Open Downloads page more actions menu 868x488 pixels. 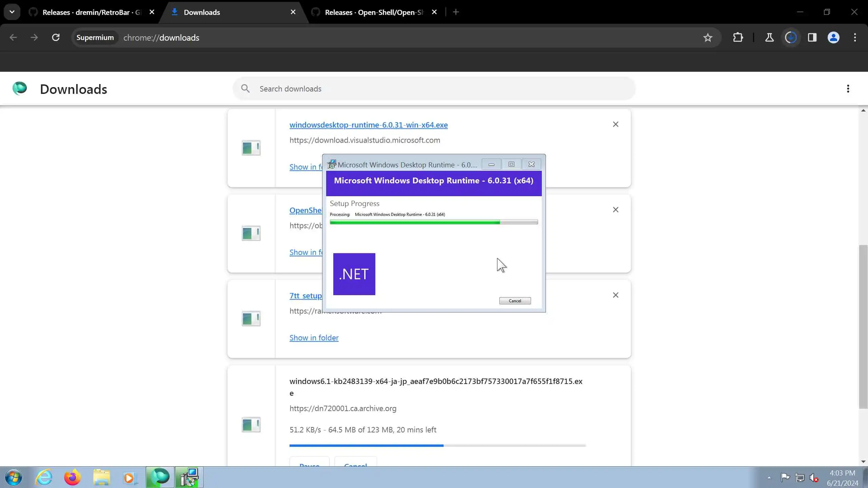848,89
